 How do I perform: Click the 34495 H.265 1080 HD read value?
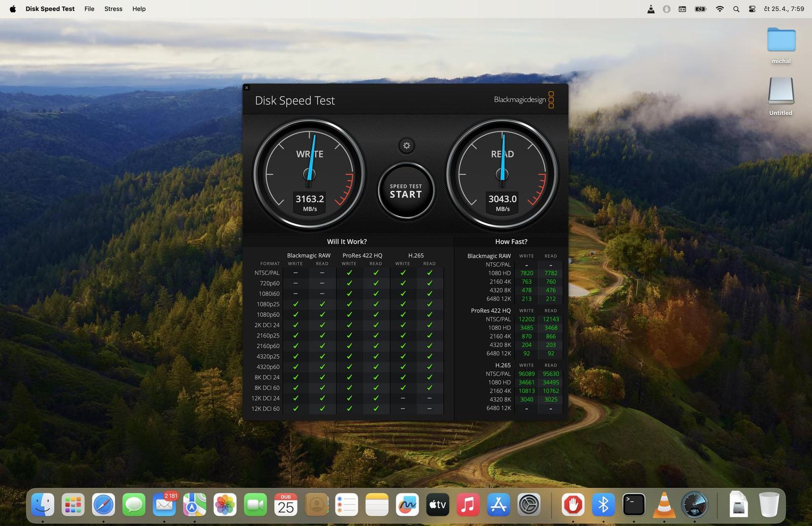point(551,382)
